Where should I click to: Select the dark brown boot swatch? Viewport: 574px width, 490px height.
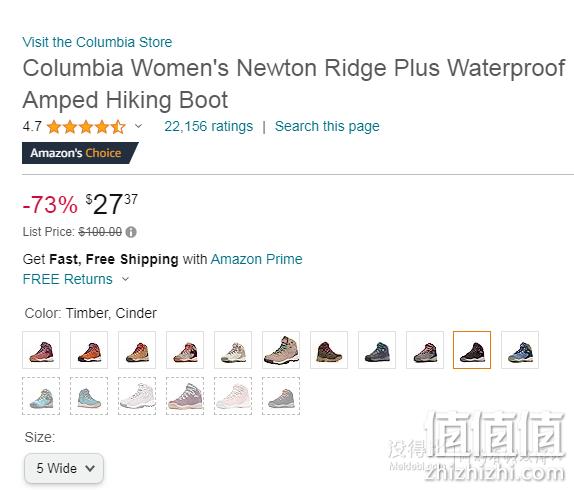[329, 350]
